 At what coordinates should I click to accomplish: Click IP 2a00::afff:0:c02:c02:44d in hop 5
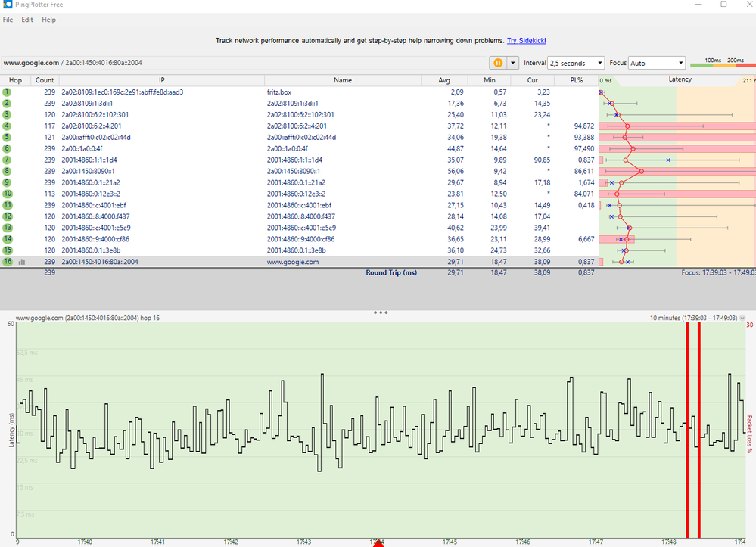point(96,138)
